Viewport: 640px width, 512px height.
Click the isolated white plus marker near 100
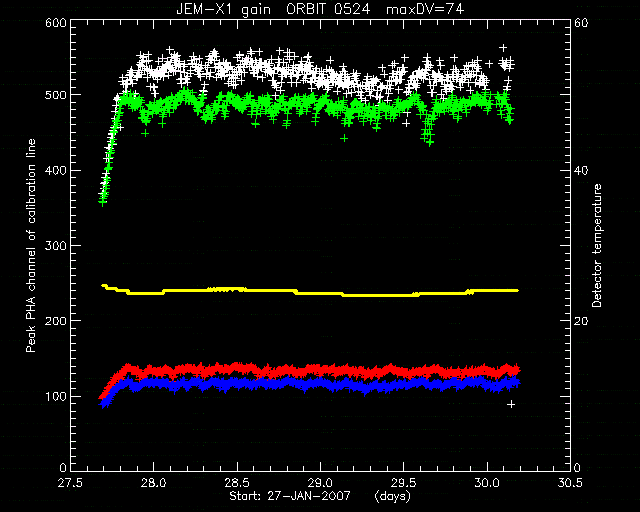tap(511, 404)
